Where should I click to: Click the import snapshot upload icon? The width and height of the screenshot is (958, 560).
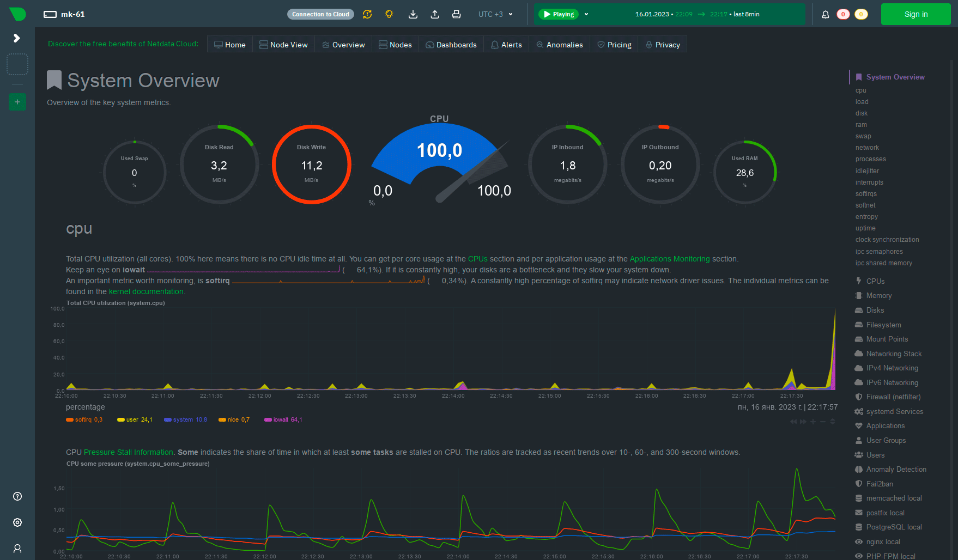(x=435, y=14)
